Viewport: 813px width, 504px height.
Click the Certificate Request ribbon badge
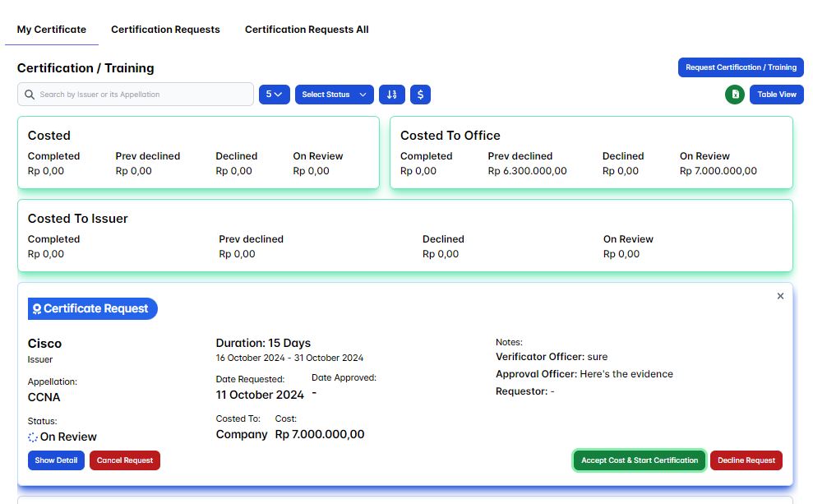coord(92,309)
